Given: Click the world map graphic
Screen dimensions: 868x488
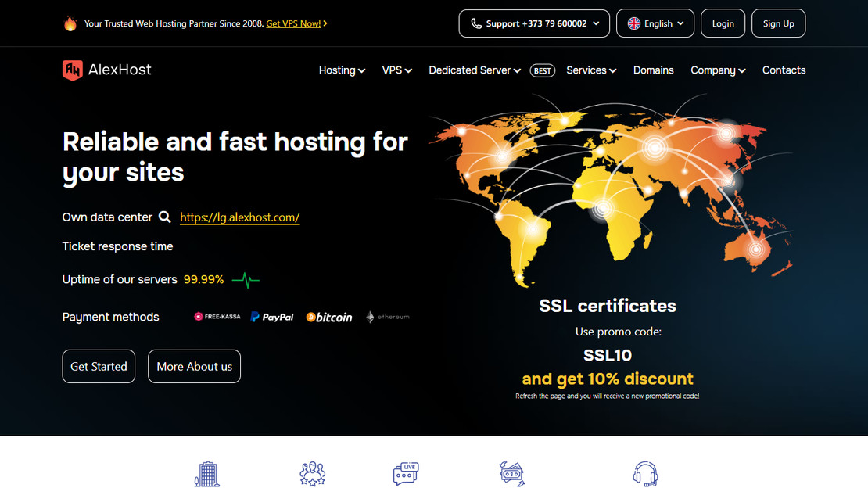Looking at the screenshot, I should tap(611, 191).
